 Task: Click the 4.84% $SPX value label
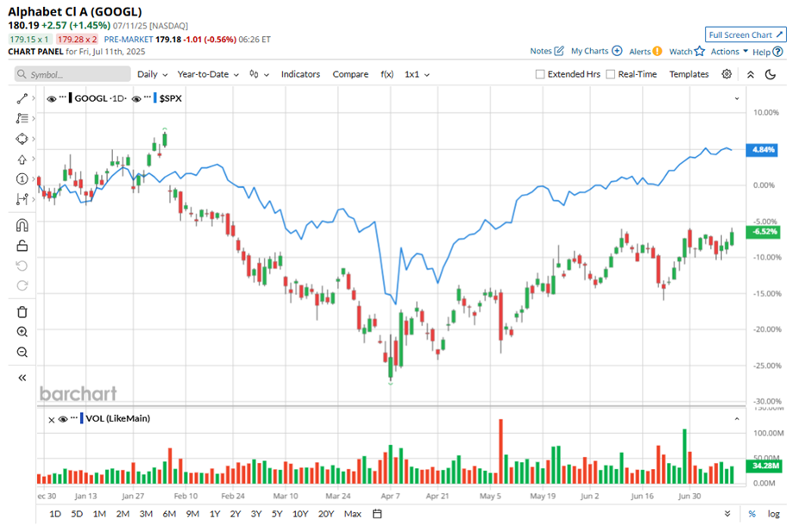[x=761, y=150]
